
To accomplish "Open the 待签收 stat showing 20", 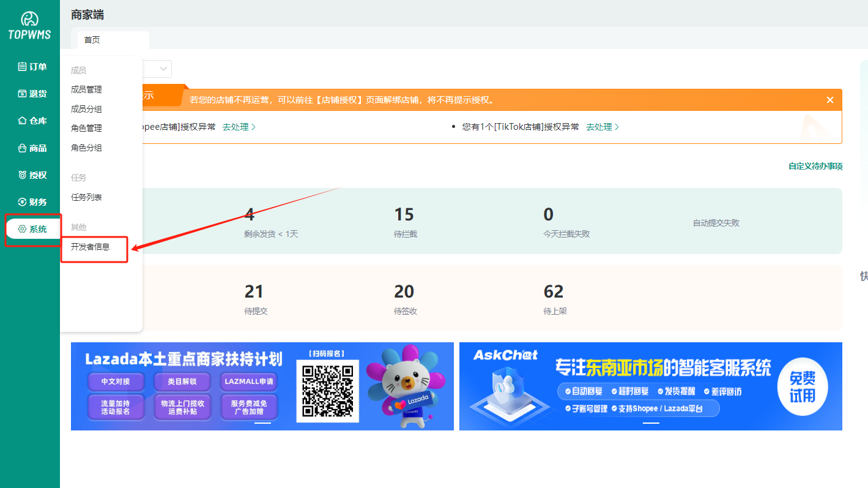I will 406,299.
